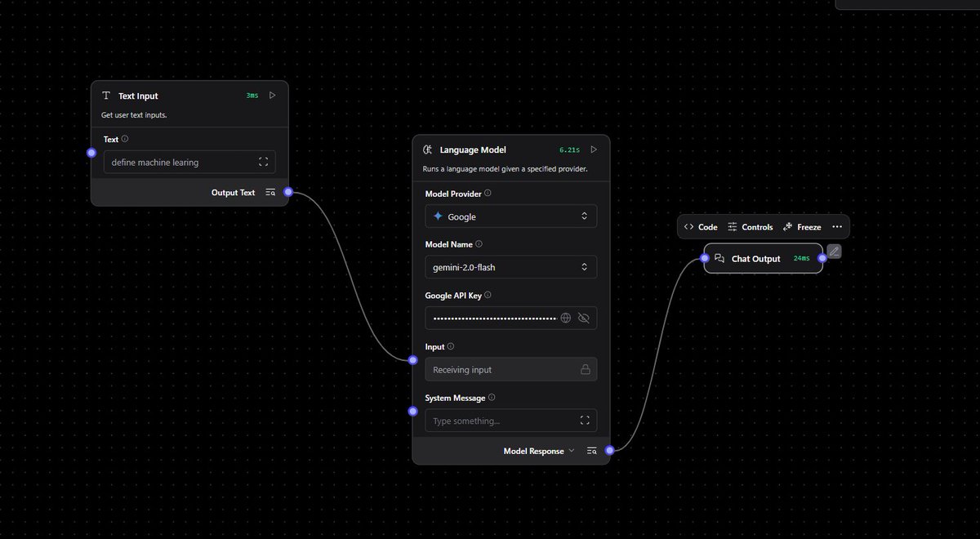Viewport: 980px width, 539px height.
Task: Click info icon next to System Message
Action: 491,398
